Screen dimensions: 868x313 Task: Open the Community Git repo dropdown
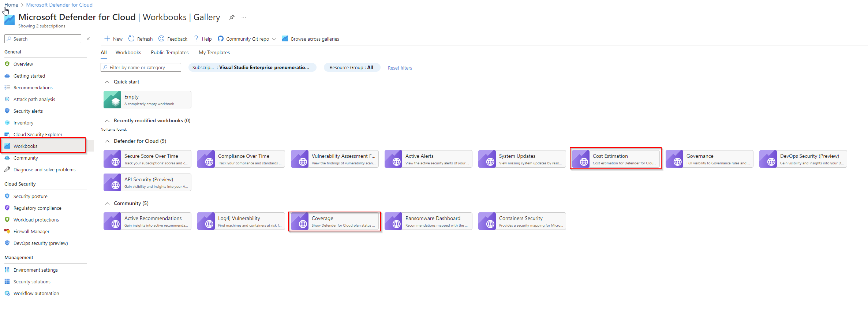[x=274, y=39]
